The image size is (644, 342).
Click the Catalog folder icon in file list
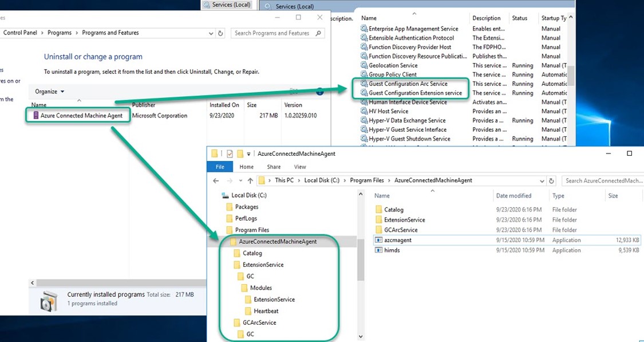(x=378, y=210)
